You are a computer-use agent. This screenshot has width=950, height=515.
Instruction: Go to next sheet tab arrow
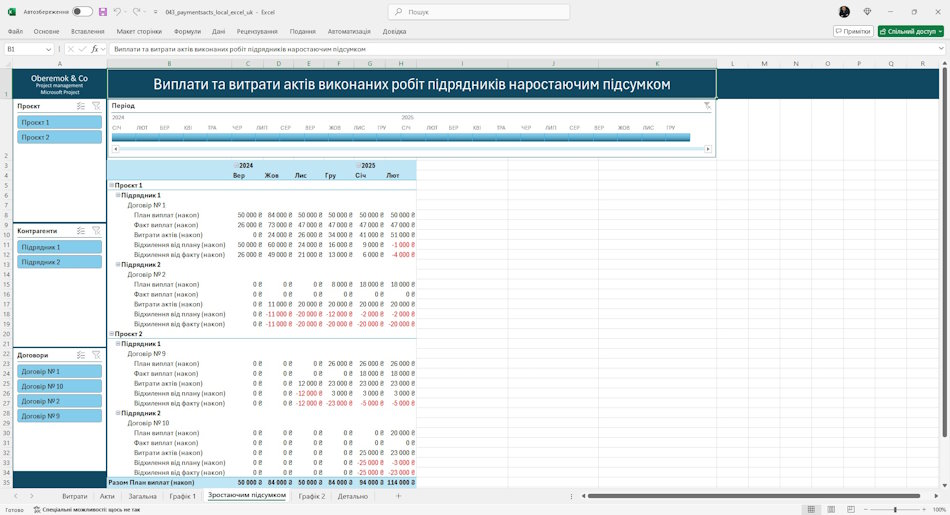point(32,496)
